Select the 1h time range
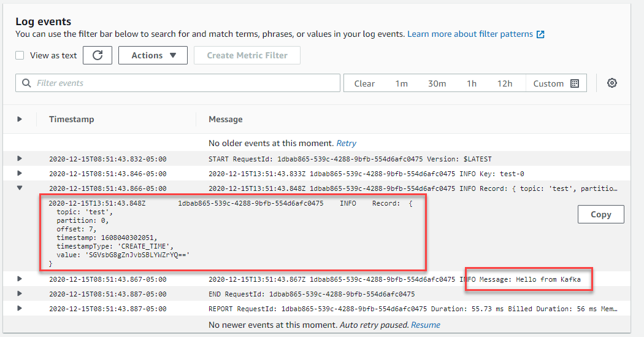Viewport: 644px width, 337px height. point(472,83)
